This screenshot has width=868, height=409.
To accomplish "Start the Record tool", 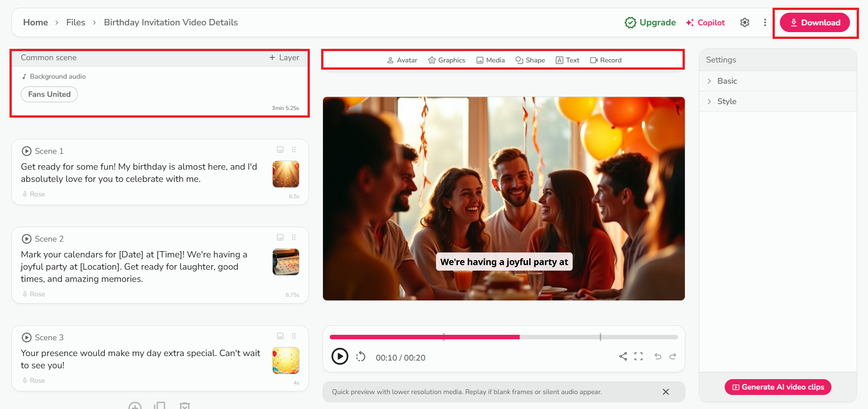I will [x=606, y=60].
